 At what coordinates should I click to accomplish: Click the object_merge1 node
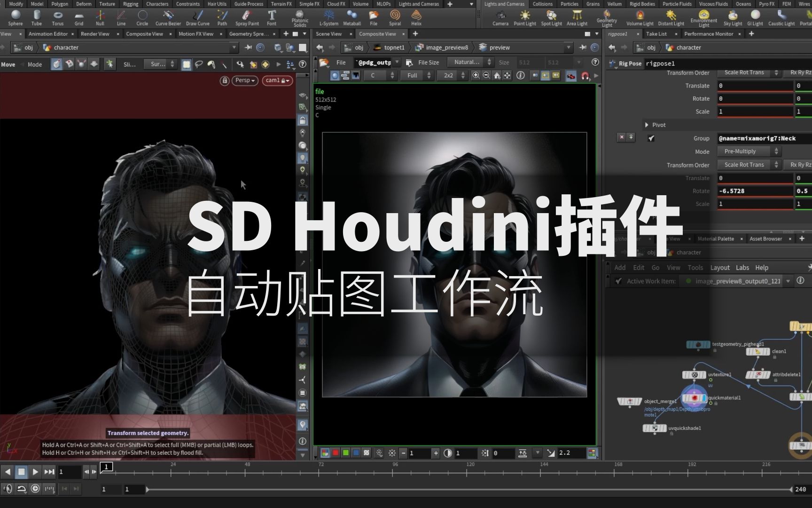coord(629,401)
